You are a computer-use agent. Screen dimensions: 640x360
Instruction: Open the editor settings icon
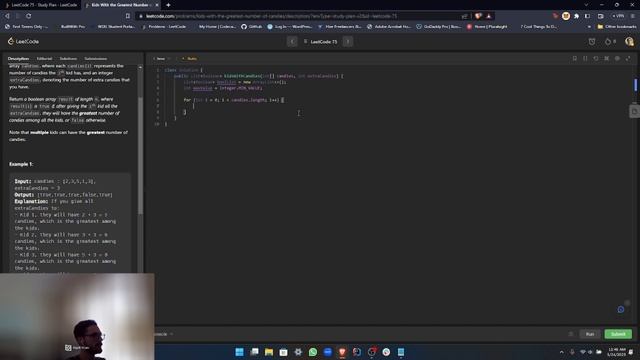[617, 59]
